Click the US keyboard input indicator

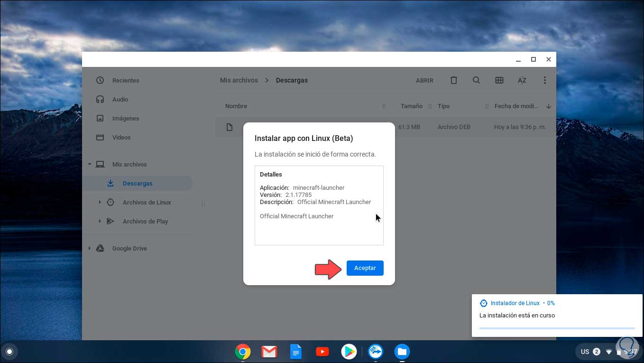tap(585, 352)
